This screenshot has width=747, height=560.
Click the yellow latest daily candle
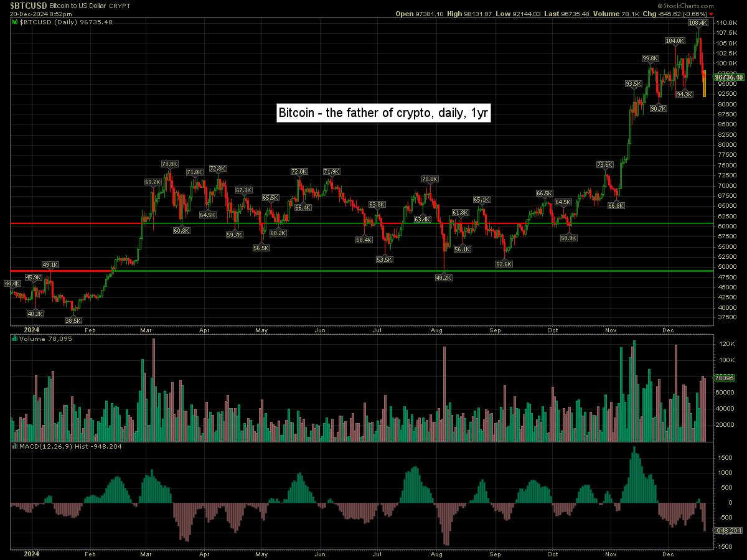click(704, 84)
